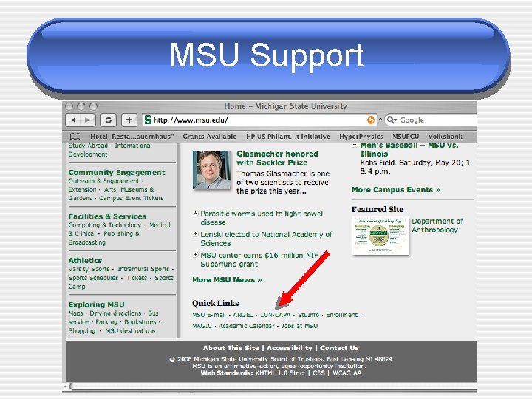
Task: Reload the page with the refresh button
Action: 108,120
